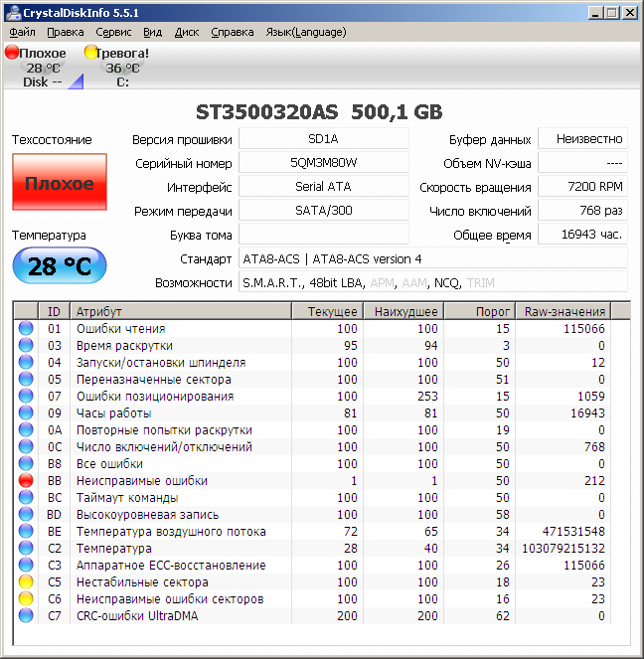644x659 pixels.
Task: Click the Наихудшее column header
Action: [x=404, y=311]
